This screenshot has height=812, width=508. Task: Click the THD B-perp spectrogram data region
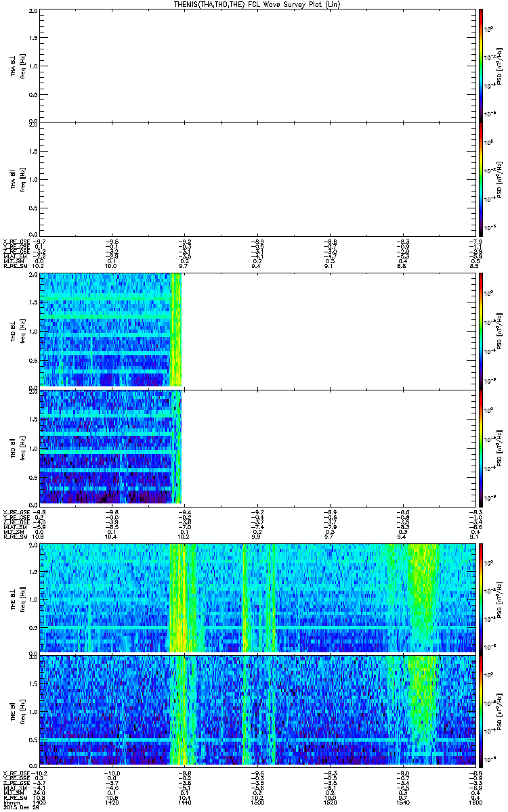tap(110, 330)
